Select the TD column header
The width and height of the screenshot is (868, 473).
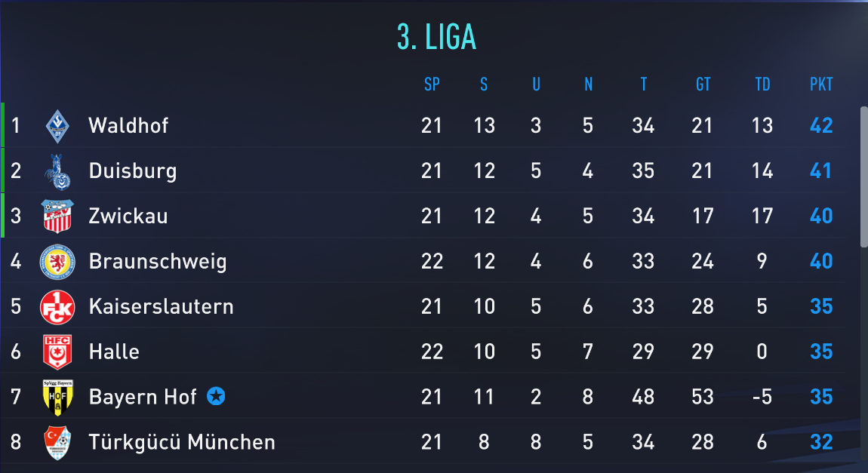click(762, 84)
